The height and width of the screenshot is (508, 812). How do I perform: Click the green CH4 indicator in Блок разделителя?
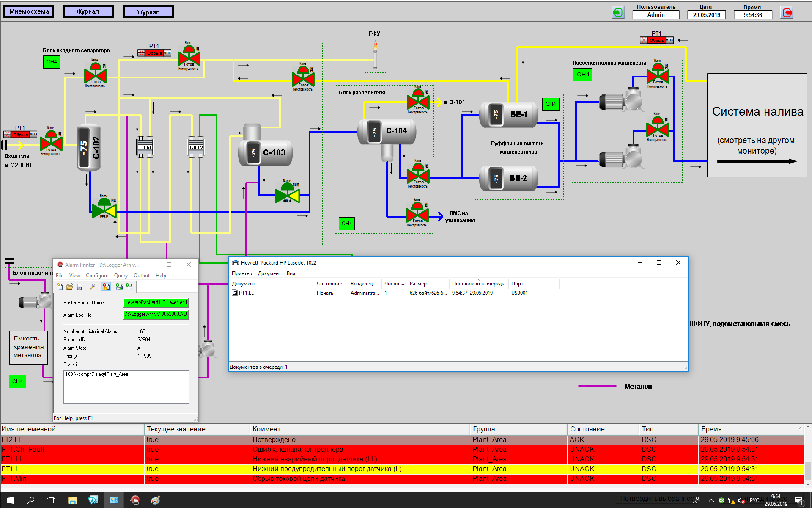(347, 224)
